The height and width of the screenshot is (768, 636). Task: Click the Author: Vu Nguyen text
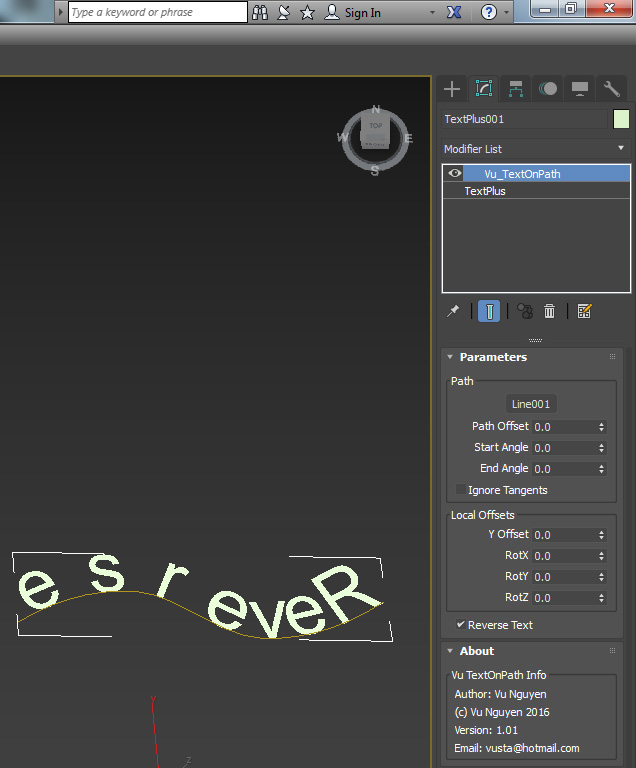point(500,695)
